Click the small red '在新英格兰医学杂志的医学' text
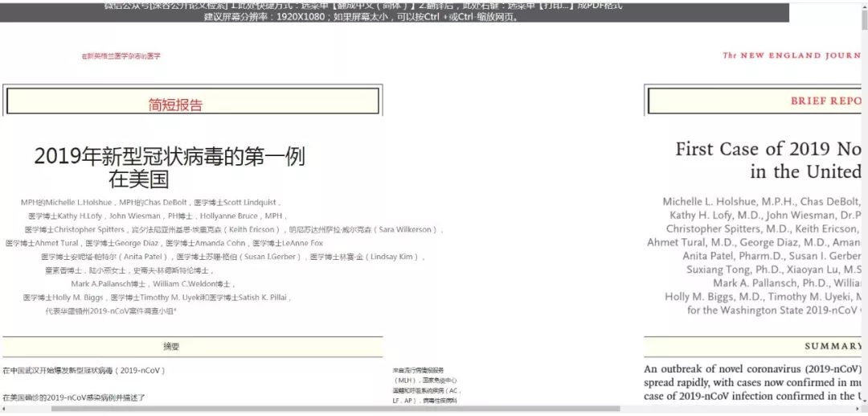 pos(121,56)
